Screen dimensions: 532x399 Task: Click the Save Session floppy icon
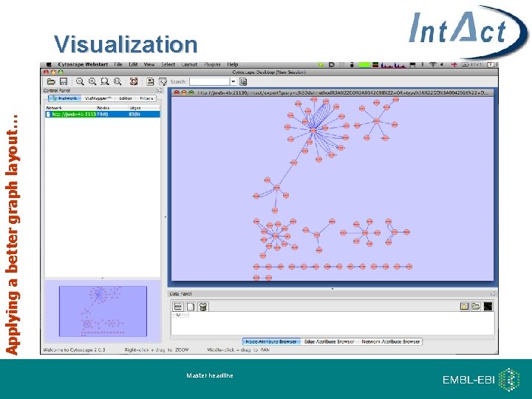(64, 81)
